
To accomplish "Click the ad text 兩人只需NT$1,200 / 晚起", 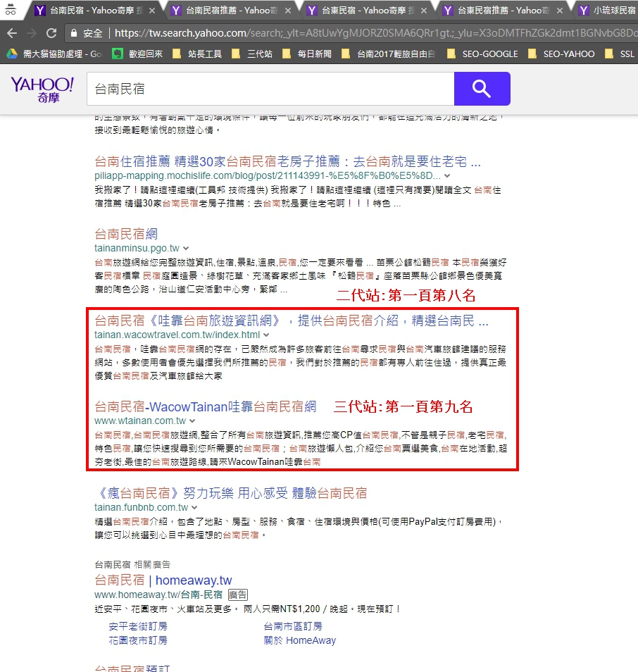I will (296, 609).
